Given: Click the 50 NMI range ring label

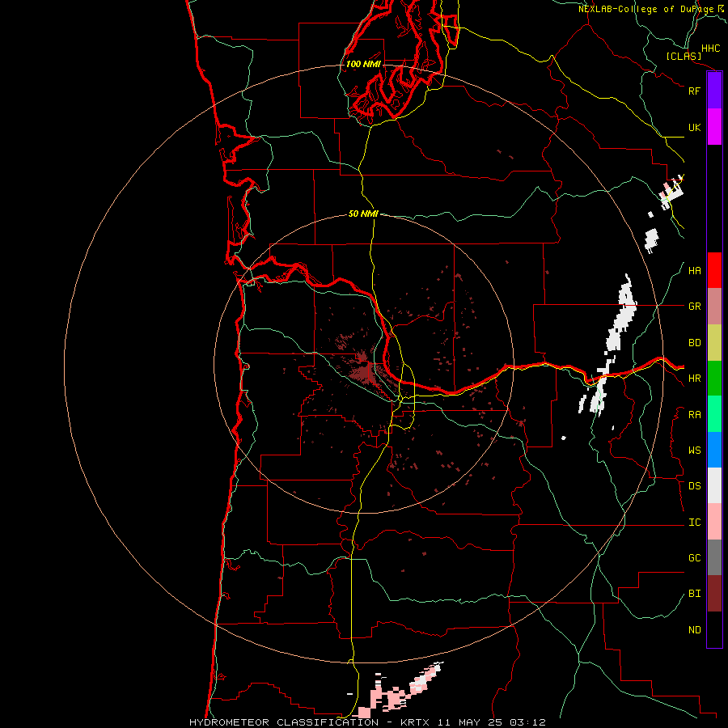Looking at the screenshot, I should pos(363,214).
